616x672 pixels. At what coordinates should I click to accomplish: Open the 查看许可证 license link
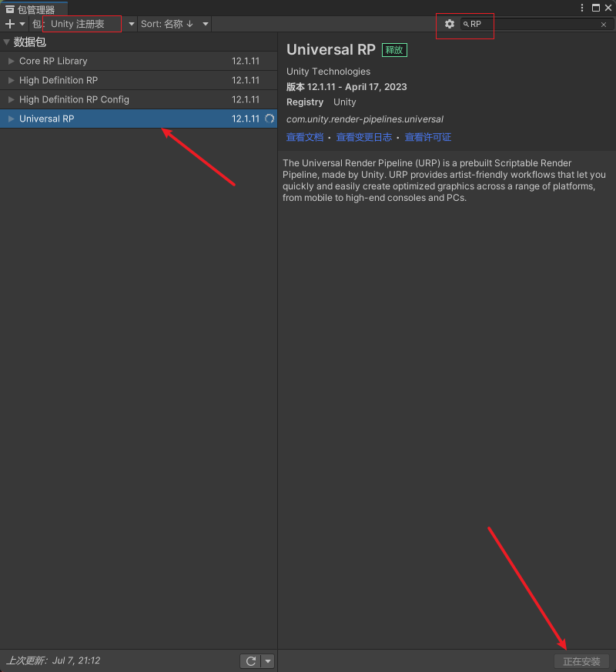coord(428,137)
